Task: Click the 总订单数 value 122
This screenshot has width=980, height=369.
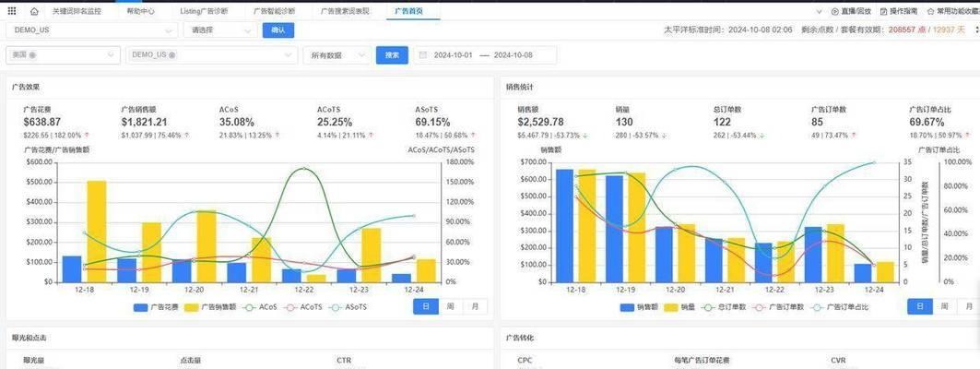Action: click(x=722, y=122)
